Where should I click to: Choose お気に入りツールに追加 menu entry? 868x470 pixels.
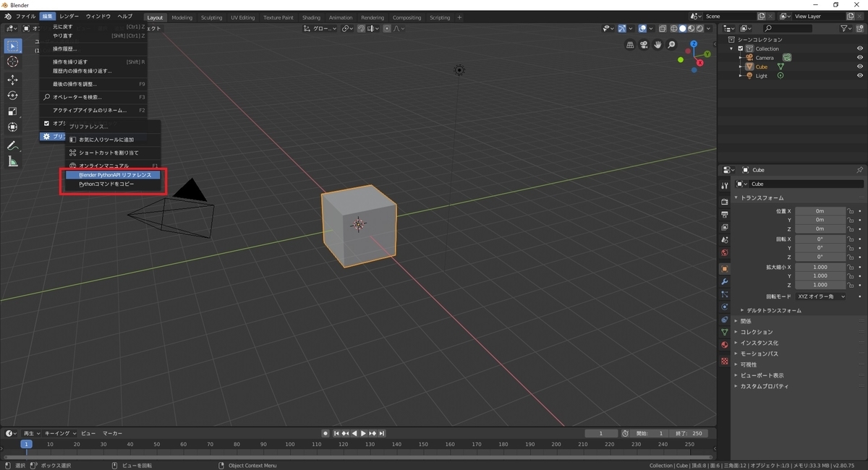113,140
